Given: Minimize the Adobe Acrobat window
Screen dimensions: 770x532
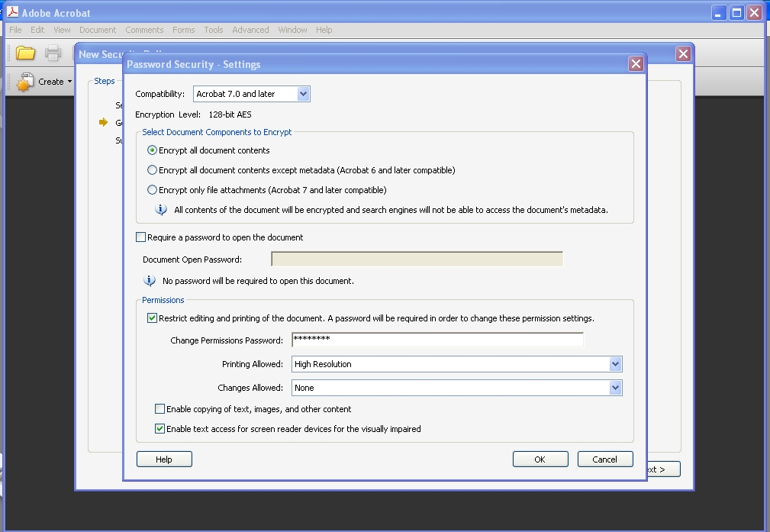Looking at the screenshot, I should [718, 13].
